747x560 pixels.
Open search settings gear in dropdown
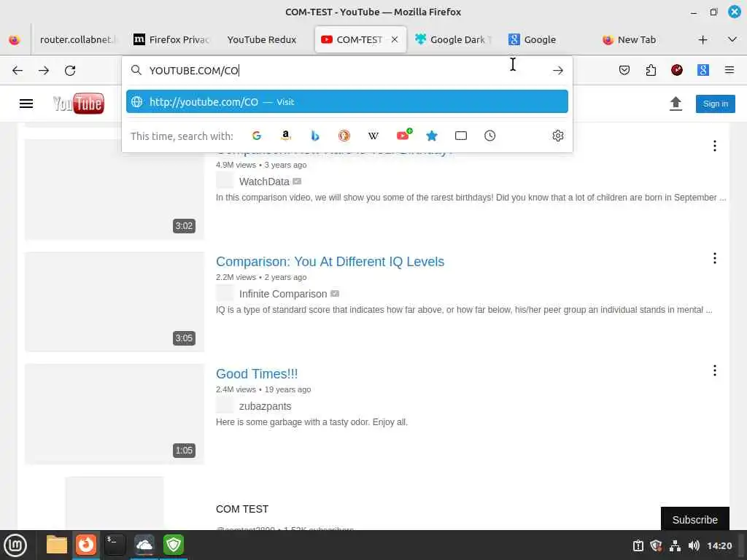tap(558, 136)
